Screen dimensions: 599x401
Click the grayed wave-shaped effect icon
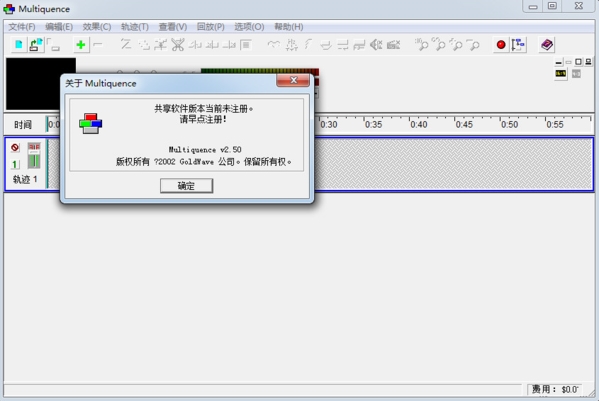point(274,45)
